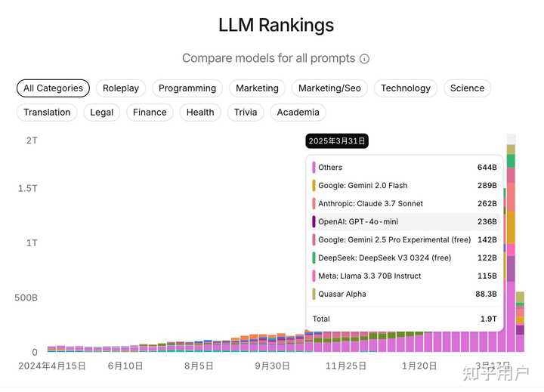
Task: Click the 2T y-axis label
Action: click(x=32, y=140)
